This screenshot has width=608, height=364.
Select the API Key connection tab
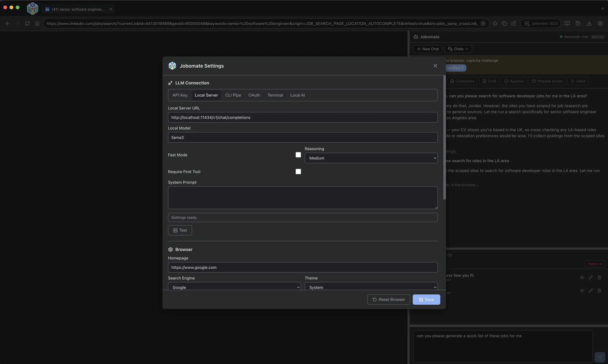pyautogui.click(x=180, y=95)
